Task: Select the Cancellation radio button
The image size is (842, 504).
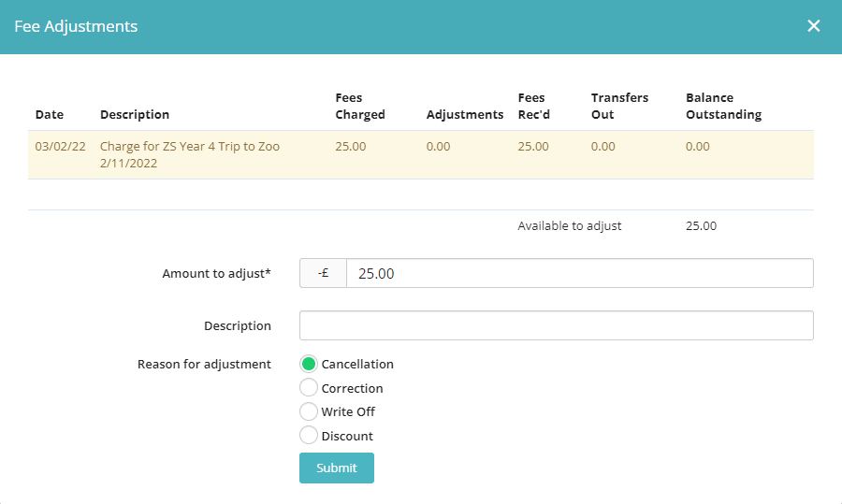Action: click(x=309, y=364)
